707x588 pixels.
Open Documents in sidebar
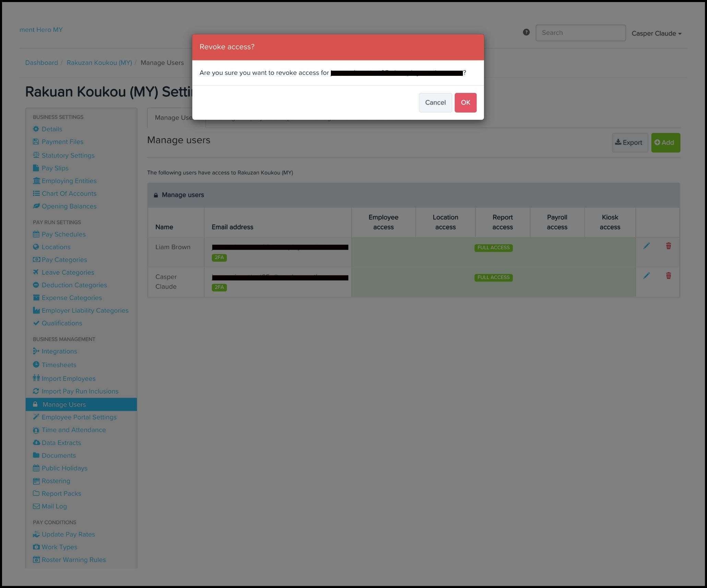(59, 456)
